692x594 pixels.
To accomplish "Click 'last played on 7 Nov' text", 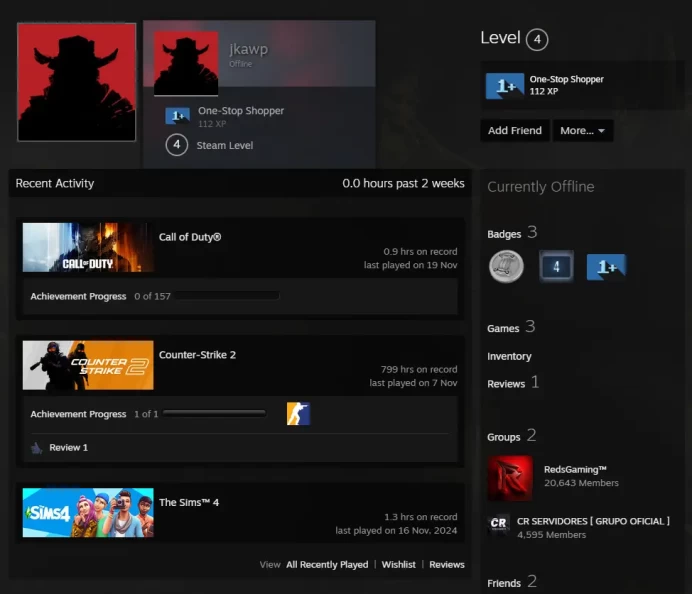I will point(413,383).
